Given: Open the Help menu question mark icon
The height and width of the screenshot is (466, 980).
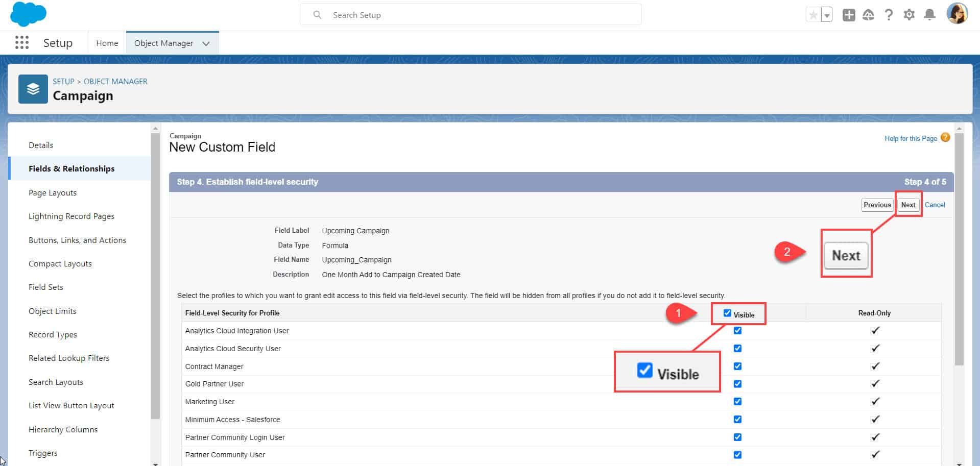Looking at the screenshot, I should [889, 14].
